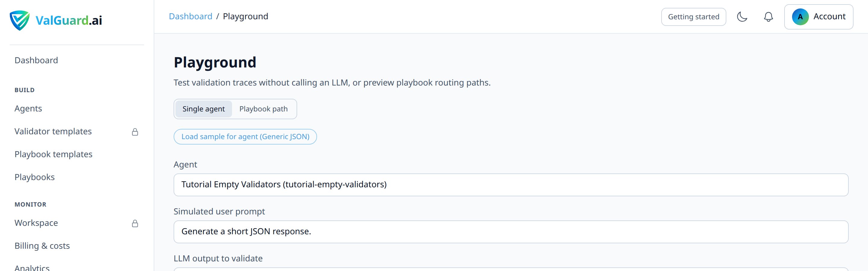
Task: Click the Getting started button
Action: tap(693, 17)
